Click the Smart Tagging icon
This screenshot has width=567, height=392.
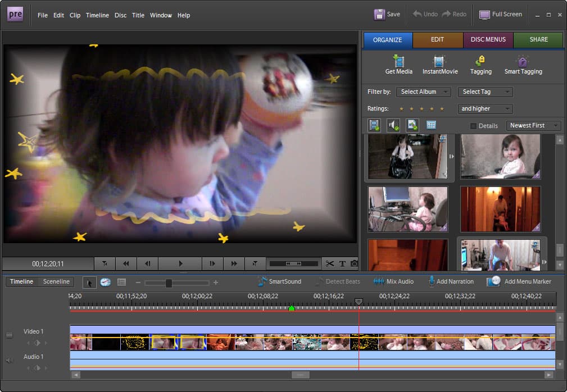(x=523, y=61)
